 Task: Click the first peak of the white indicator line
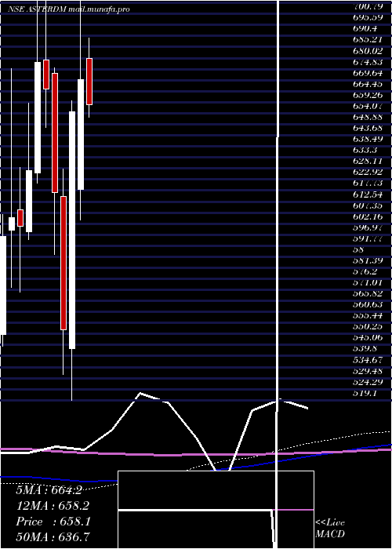point(140,393)
